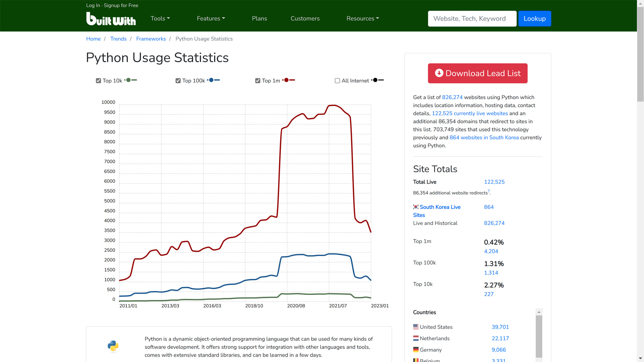Click the South Korea flag icon
The image size is (644, 362).
tap(416, 207)
